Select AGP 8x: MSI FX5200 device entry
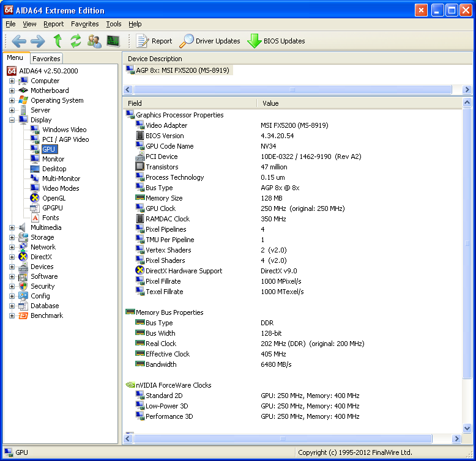Image resolution: width=476 pixels, height=461 pixels. click(x=179, y=70)
